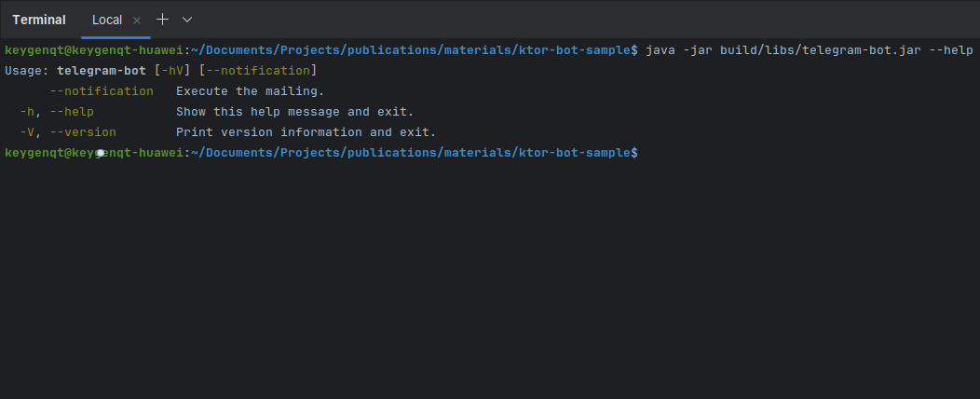
Task: Click 'Usage: telegram-bot' line text
Action: click(x=75, y=71)
